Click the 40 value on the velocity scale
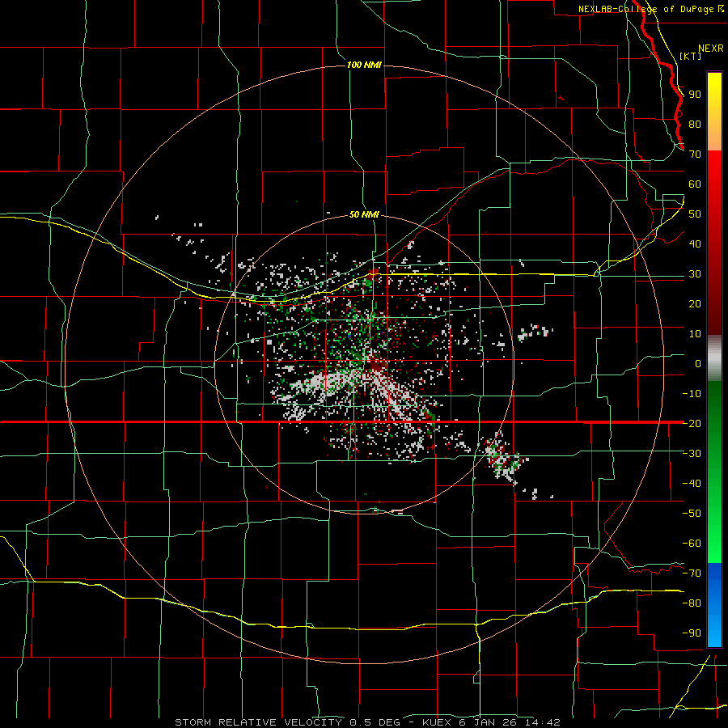The width and height of the screenshot is (728, 728). 695,244
